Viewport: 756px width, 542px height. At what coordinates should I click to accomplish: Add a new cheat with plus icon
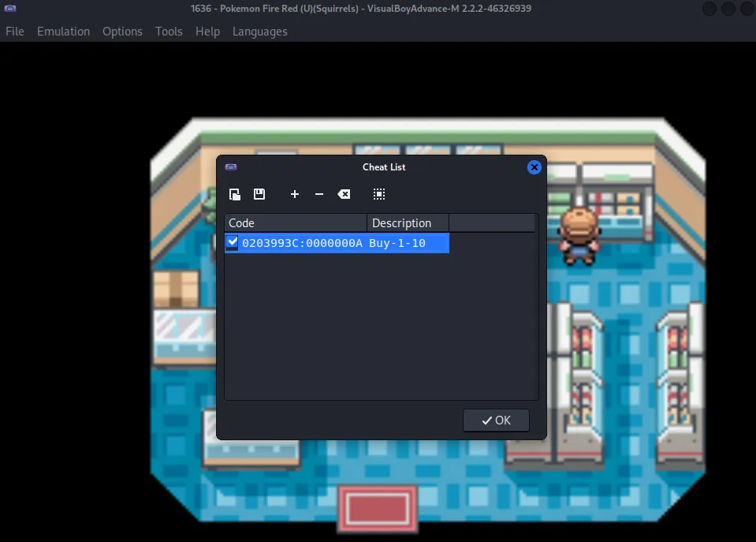(x=295, y=194)
